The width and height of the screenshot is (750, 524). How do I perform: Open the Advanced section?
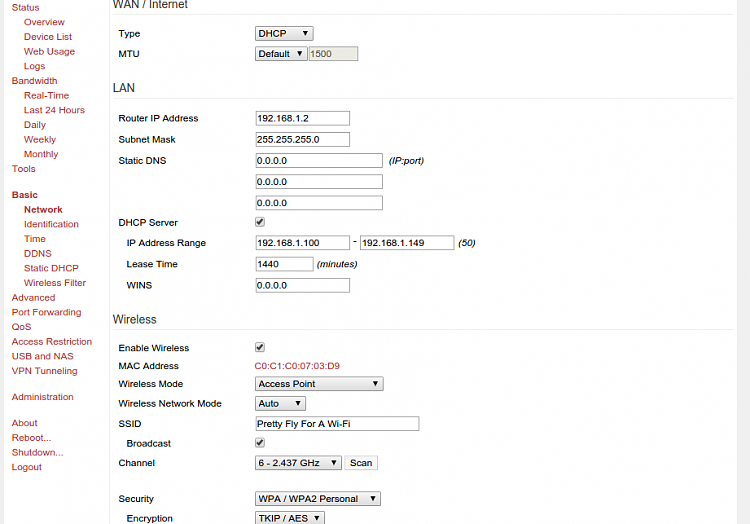click(x=33, y=298)
